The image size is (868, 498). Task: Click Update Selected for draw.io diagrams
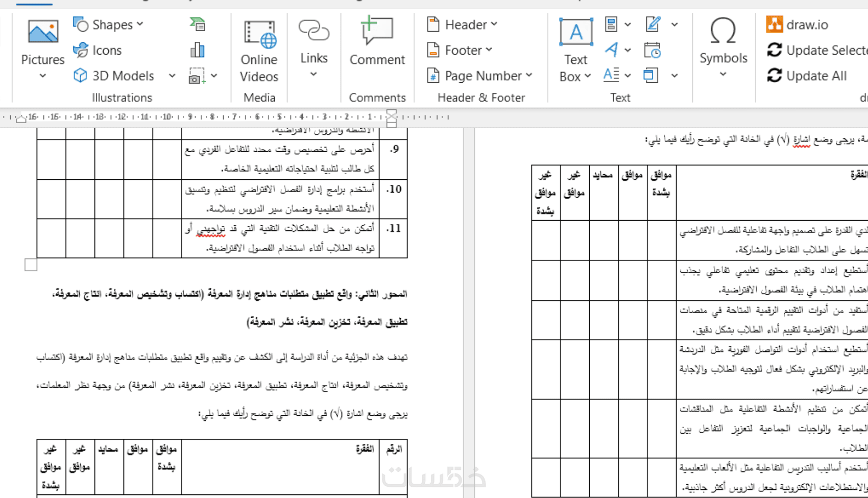click(816, 50)
